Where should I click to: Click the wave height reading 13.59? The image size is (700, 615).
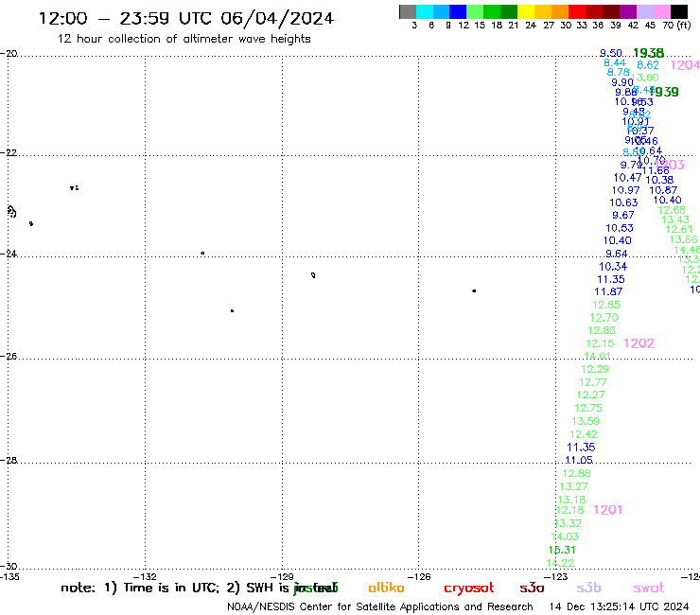tap(586, 421)
